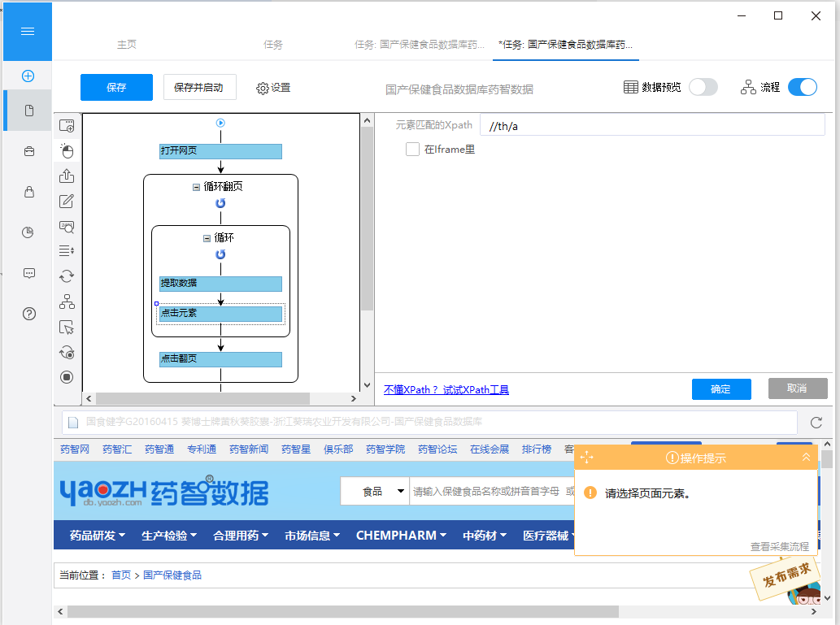Select the extract data upload tool
The height and width of the screenshot is (625, 840).
(67, 176)
